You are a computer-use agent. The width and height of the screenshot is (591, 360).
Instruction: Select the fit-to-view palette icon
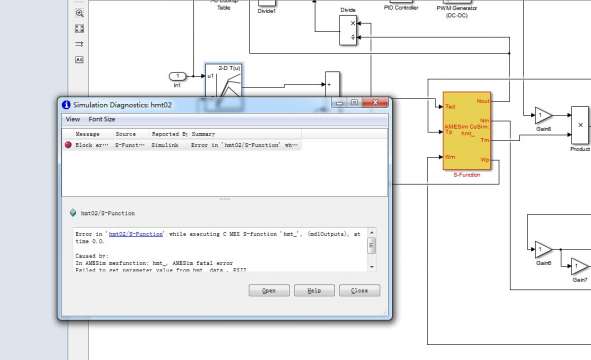point(79,29)
